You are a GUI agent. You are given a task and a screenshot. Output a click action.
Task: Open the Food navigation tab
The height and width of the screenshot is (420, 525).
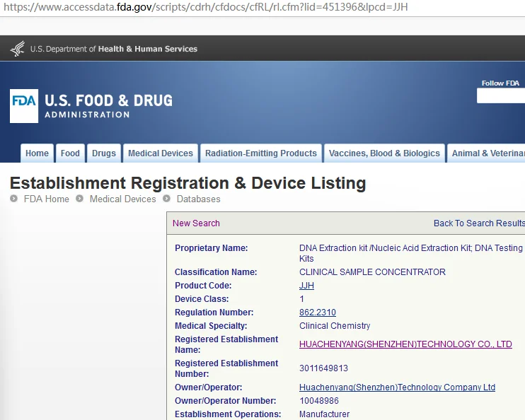coord(70,153)
